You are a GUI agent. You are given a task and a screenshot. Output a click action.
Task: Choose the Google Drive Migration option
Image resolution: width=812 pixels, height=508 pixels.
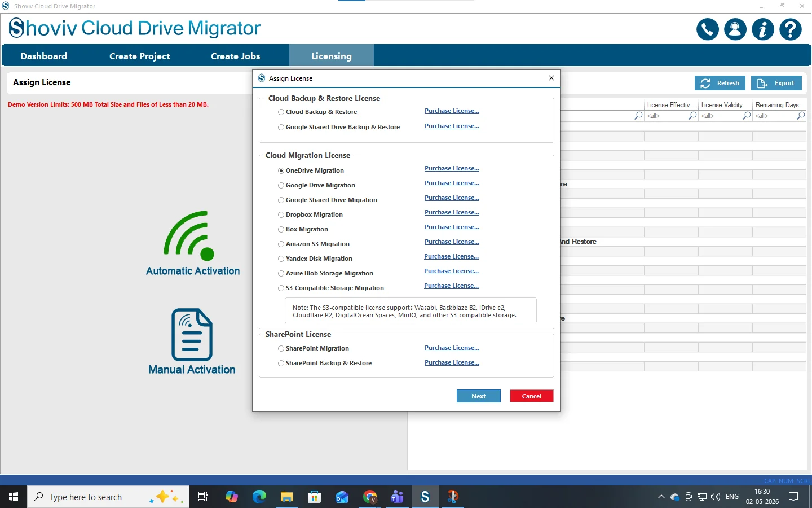pos(281,185)
